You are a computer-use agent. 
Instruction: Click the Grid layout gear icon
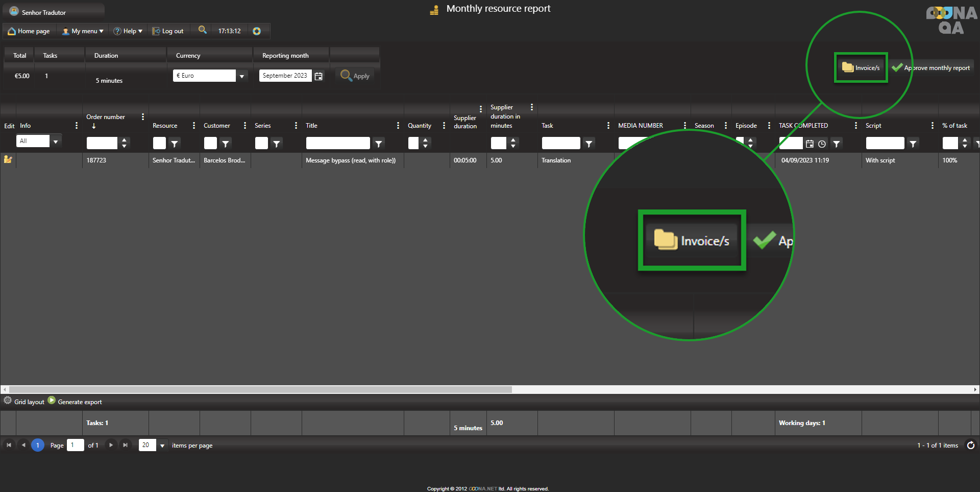pos(8,401)
